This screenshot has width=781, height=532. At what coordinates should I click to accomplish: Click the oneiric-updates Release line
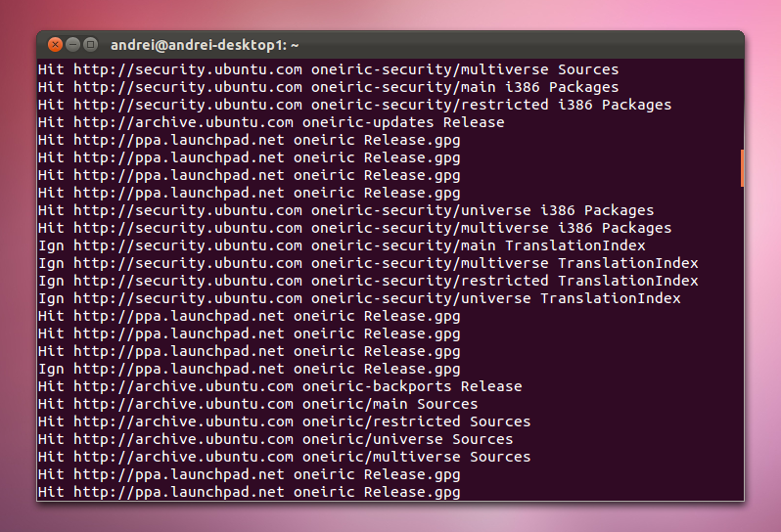point(271,122)
